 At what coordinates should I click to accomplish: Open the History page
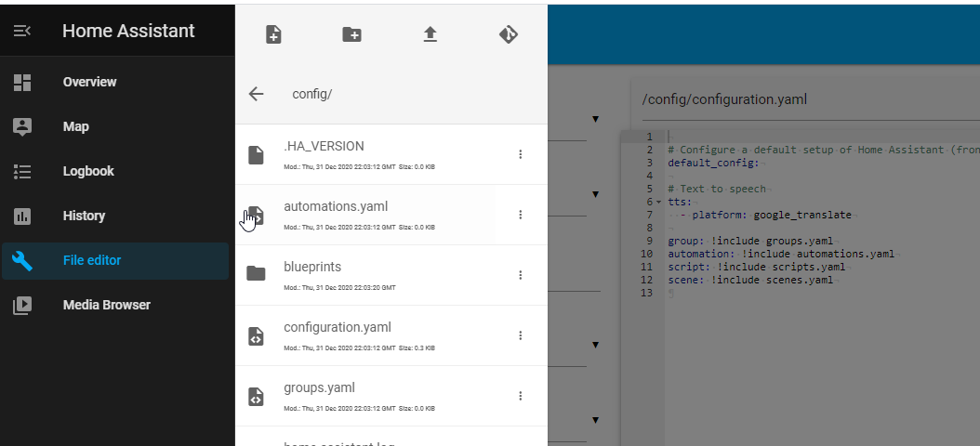click(115, 216)
